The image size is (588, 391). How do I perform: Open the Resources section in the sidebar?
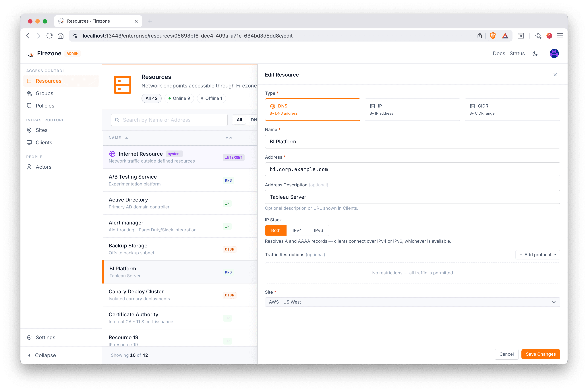(x=48, y=81)
